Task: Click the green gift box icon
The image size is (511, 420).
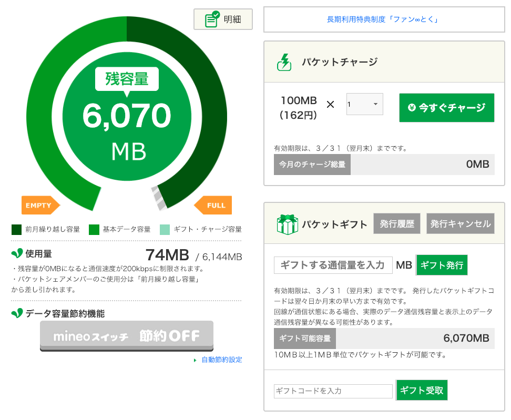Action: (287, 224)
